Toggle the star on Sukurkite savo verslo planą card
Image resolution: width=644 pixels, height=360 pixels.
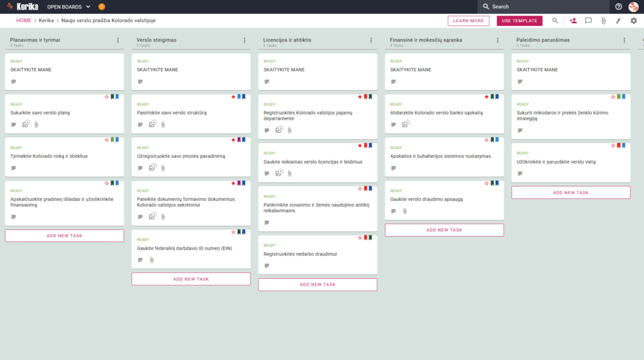pyautogui.click(x=107, y=97)
